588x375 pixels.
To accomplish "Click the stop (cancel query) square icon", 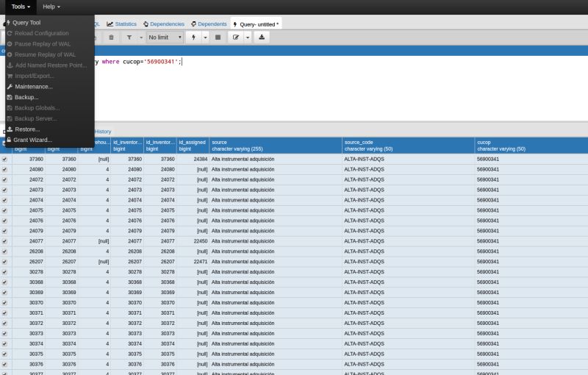I will point(218,37).
